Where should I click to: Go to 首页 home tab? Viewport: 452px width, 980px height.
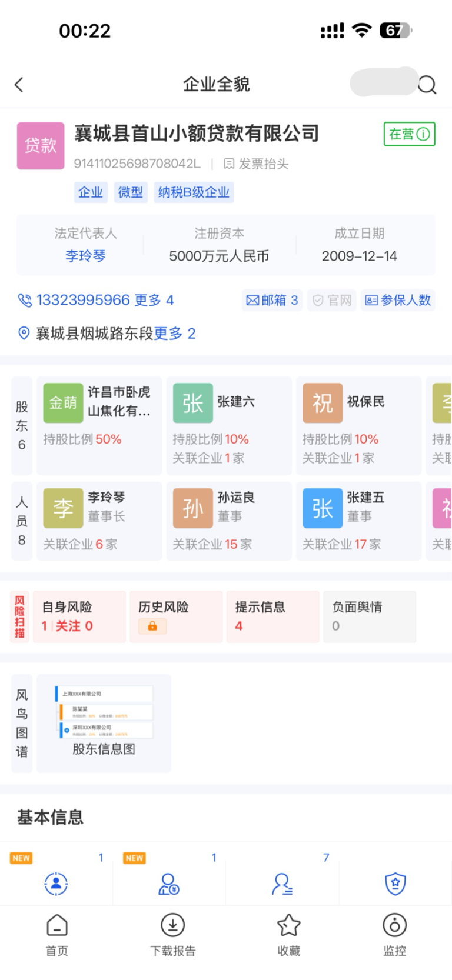[x=57, y=935]
